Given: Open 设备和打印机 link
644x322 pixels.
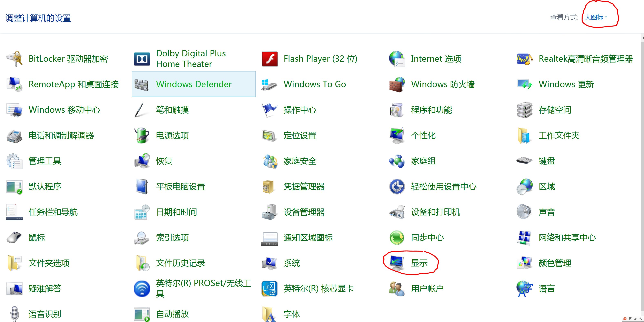Looking at the screenshot, I should pyautogui.click(x=435, y=212).
